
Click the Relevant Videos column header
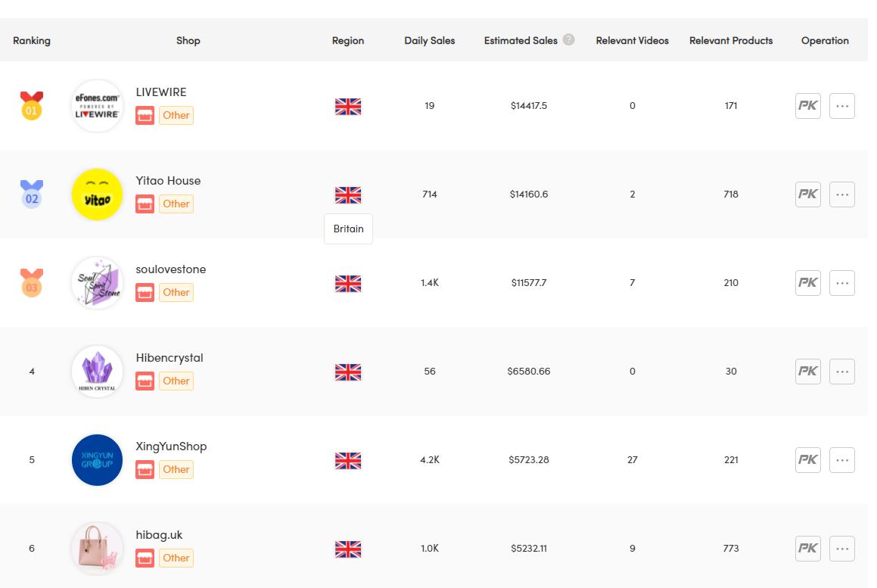(632, 40)
